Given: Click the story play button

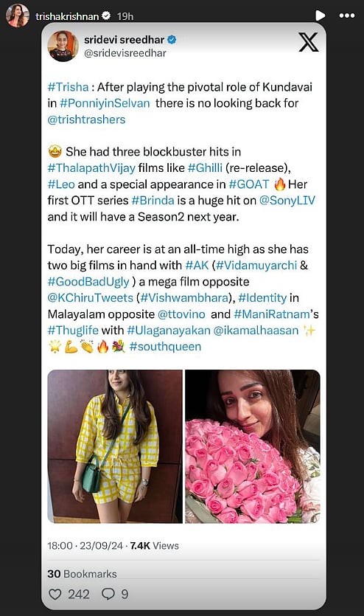Looking at the screenshot, I should coord(320,15).
